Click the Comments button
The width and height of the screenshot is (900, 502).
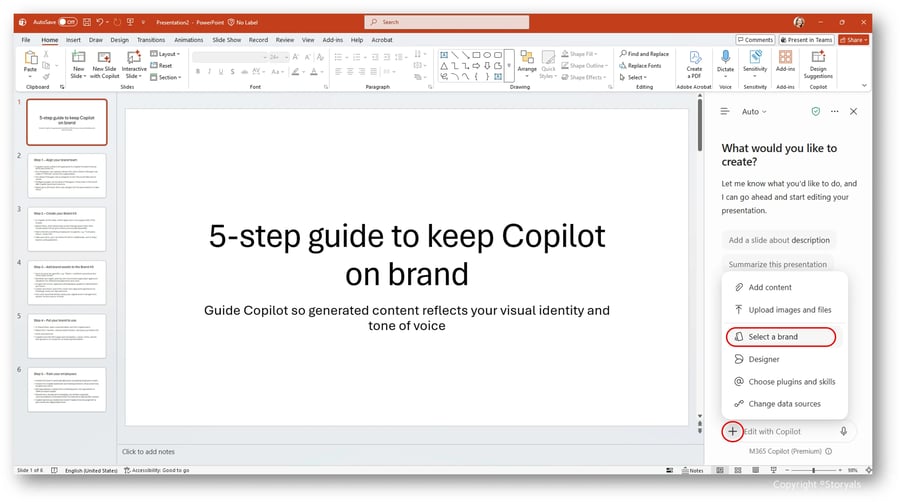[x=755, y=40]
